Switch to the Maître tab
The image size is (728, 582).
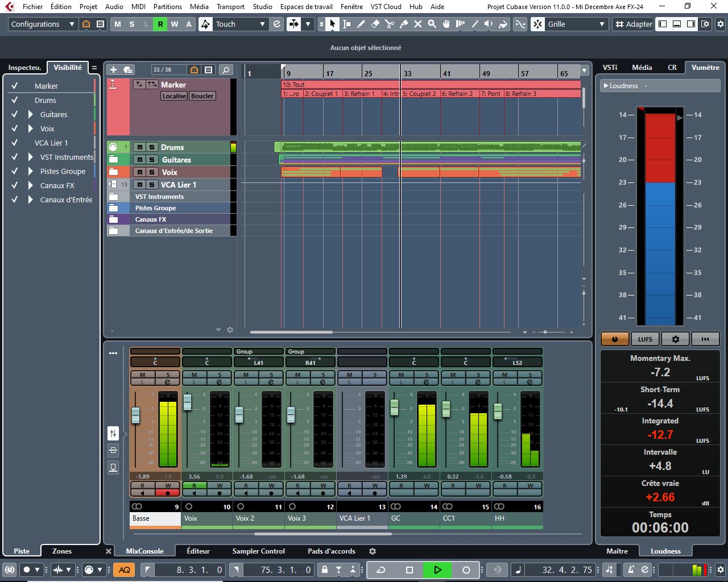(617, 551)
